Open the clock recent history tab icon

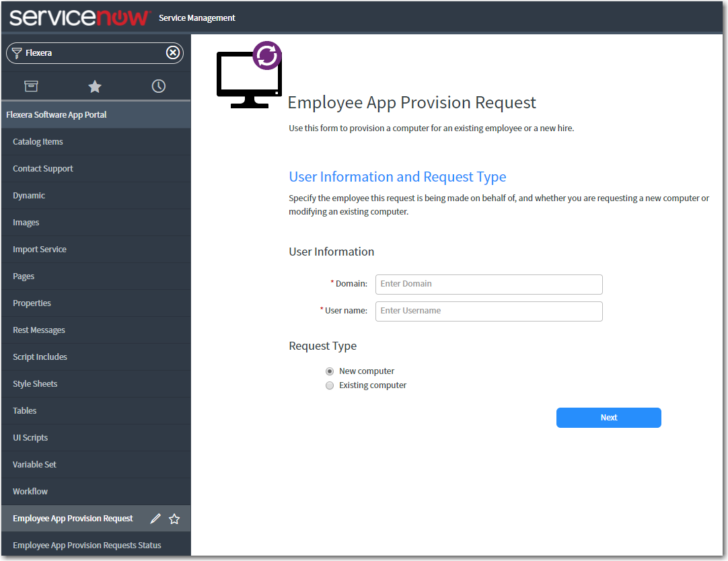click(158, 86)
